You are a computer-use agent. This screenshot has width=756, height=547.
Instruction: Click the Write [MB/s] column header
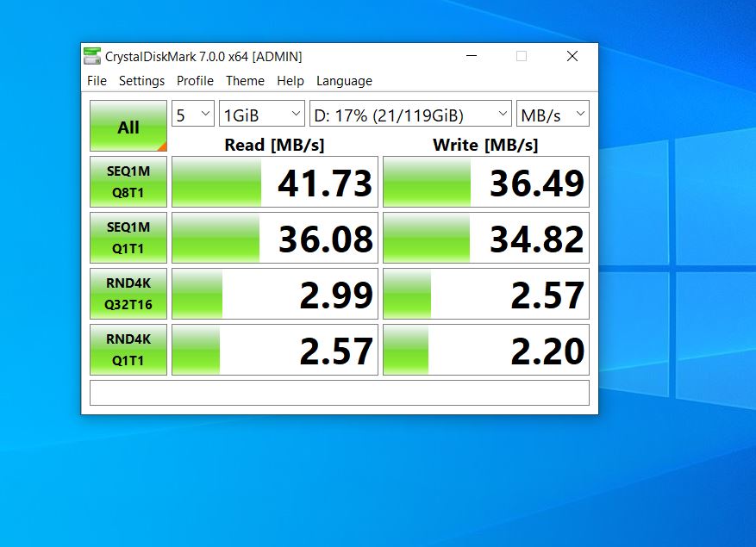pyautogui.click(x=485, y=145)
